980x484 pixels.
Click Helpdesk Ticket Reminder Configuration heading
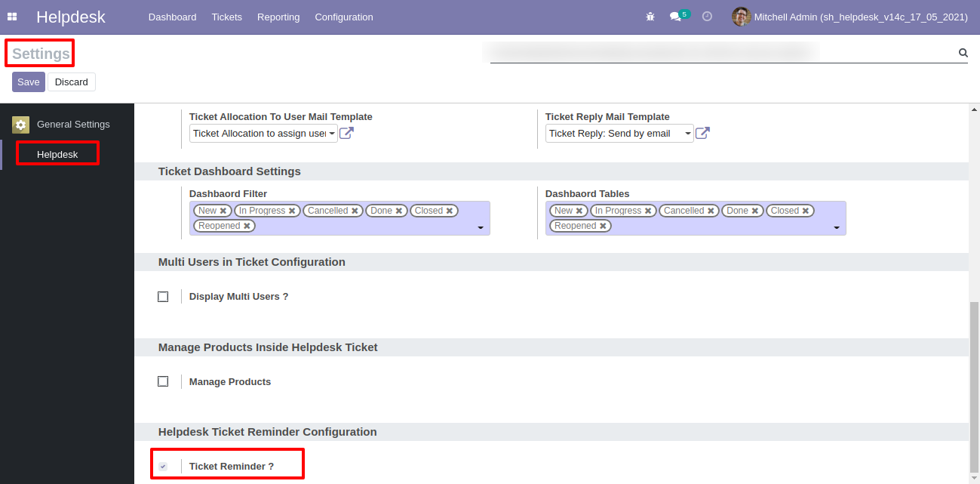(x=267, y=432)
